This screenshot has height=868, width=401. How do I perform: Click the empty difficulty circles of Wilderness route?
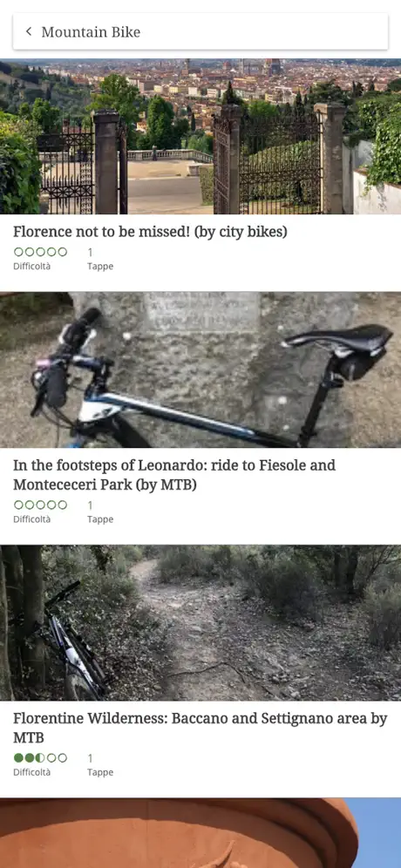(x=57, y=758)
